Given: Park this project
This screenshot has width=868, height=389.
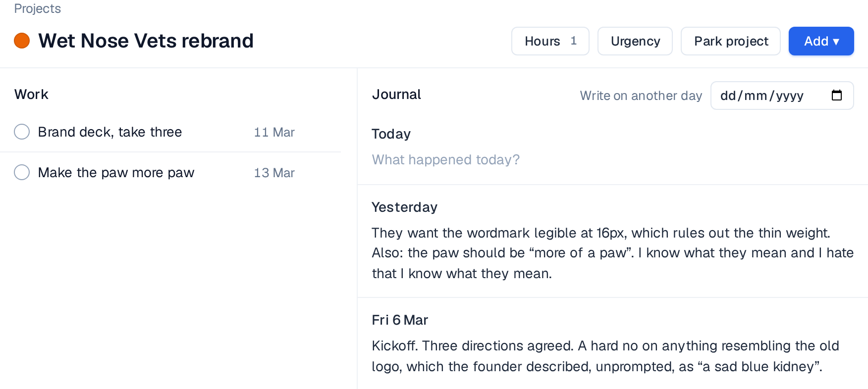Looking at the screenshot, I should pyautogui.click(x=730, y=41).
